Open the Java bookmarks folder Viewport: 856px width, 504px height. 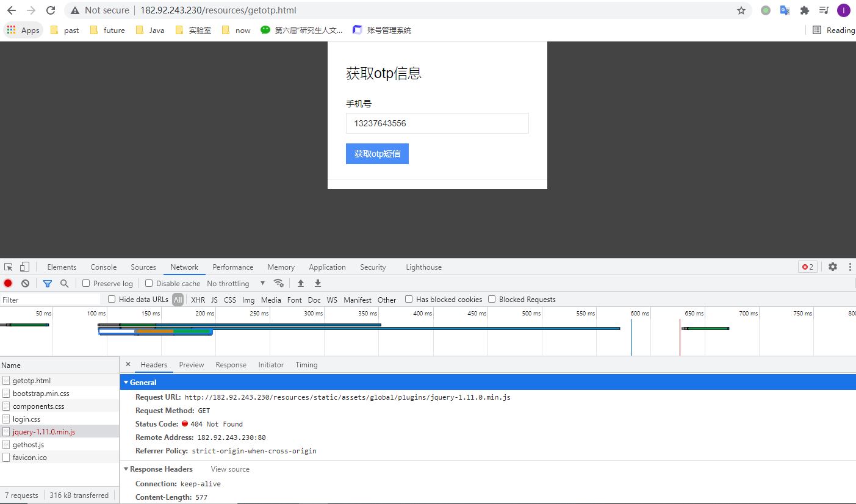(150, 30)
